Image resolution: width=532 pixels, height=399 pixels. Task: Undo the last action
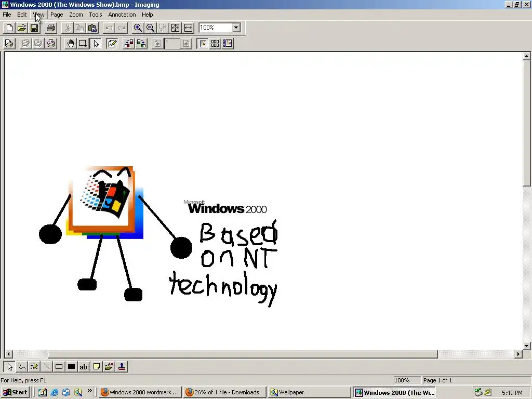[x=109, y=28]
